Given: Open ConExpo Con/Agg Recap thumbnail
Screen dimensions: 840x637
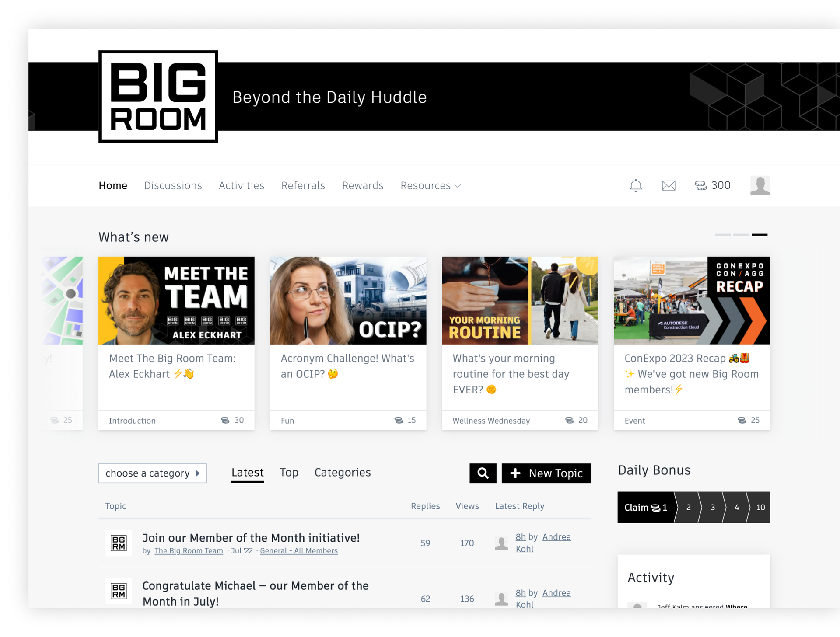Looking at the screenshot, I should [x=692, y=300].
